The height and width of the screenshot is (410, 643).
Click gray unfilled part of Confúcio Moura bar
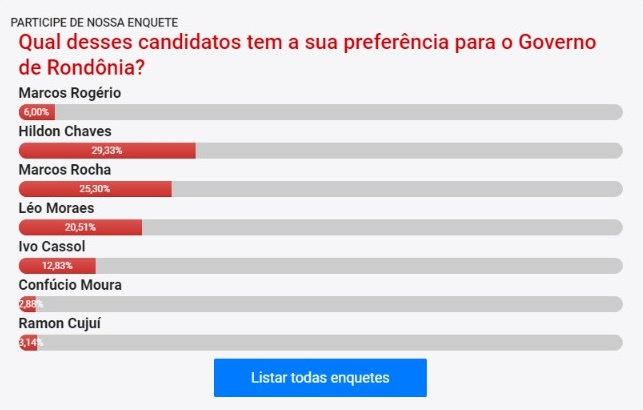(330, 304)
